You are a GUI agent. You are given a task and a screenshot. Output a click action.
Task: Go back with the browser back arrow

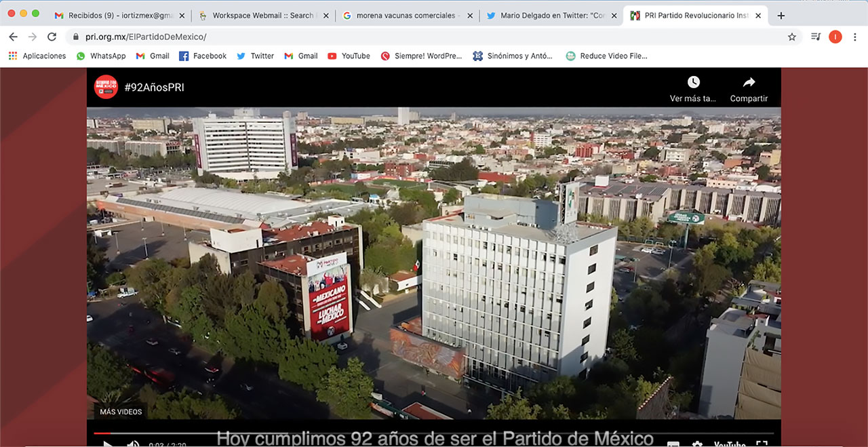point(13,37)
